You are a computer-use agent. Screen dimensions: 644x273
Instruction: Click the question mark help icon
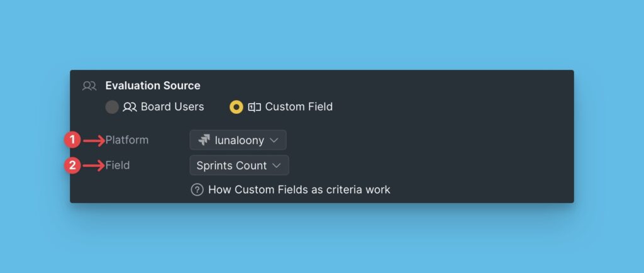click(197, 189)
